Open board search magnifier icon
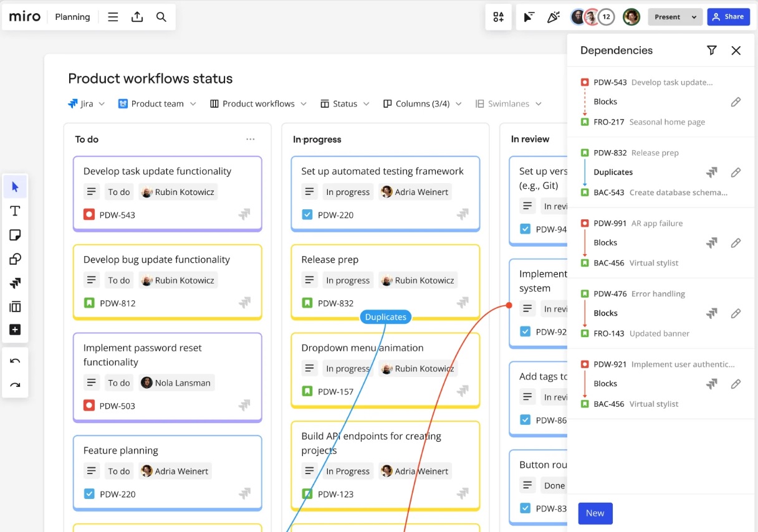Viewport: 758px width, 532px height. pyautogui.click(x=161, y=17)
